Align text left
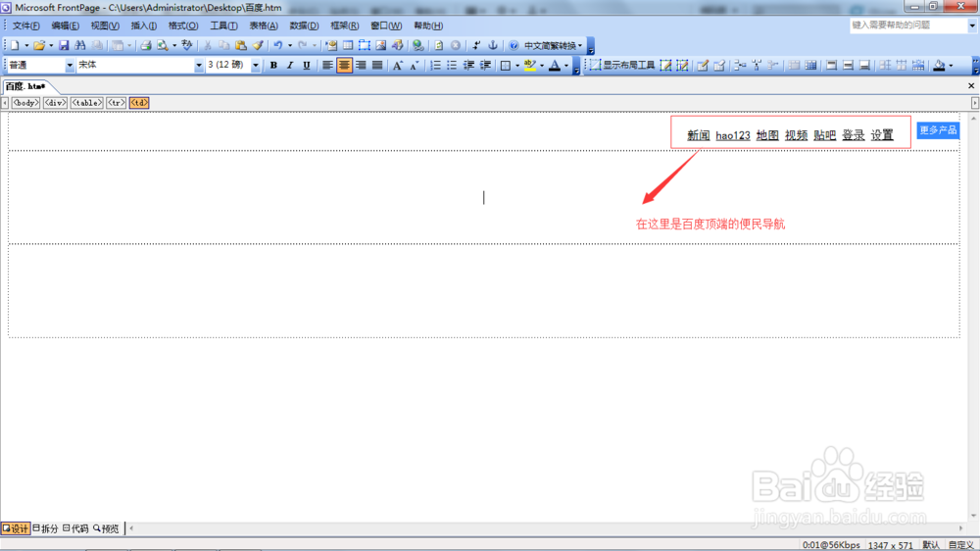Viewport: 980px width, 551px height. point(327,65)
